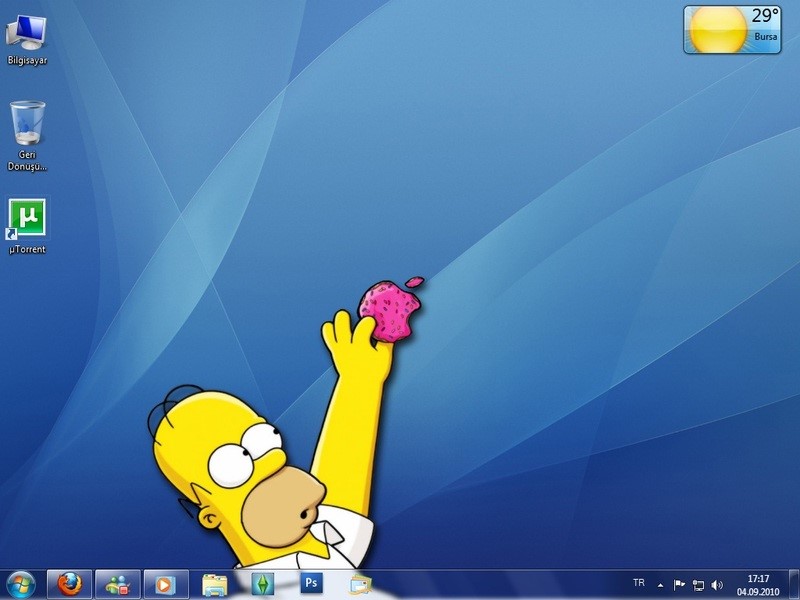Open Windows Live Messenger taskbar icon
This screenshot has width=800, height=600.
[118, 584]
